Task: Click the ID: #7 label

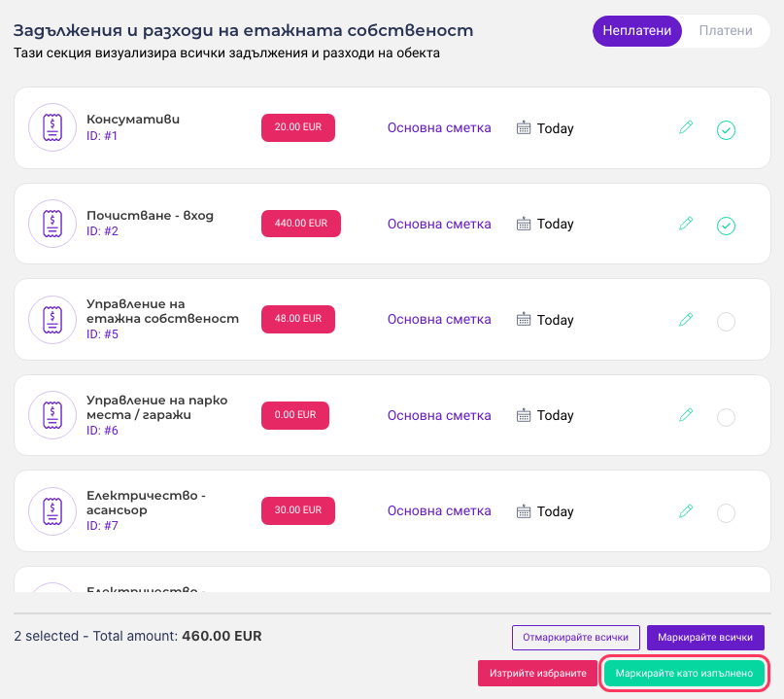Action: [103, 526]
